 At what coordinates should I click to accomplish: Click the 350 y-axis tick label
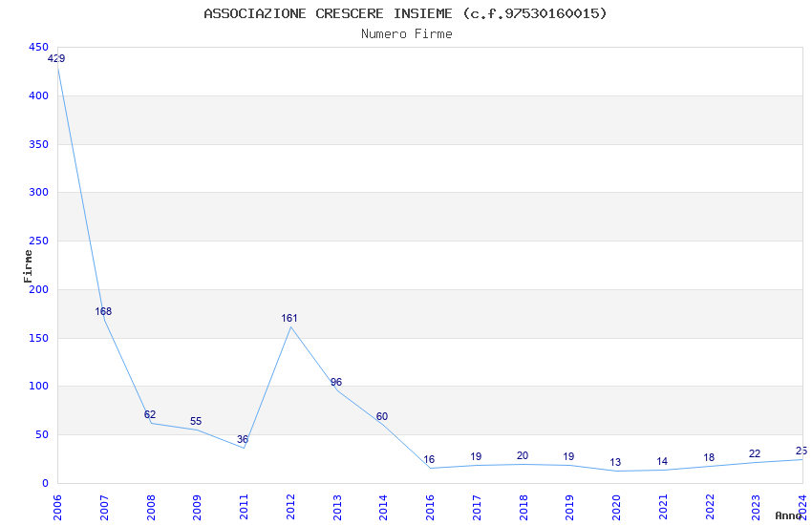[39, 144]
